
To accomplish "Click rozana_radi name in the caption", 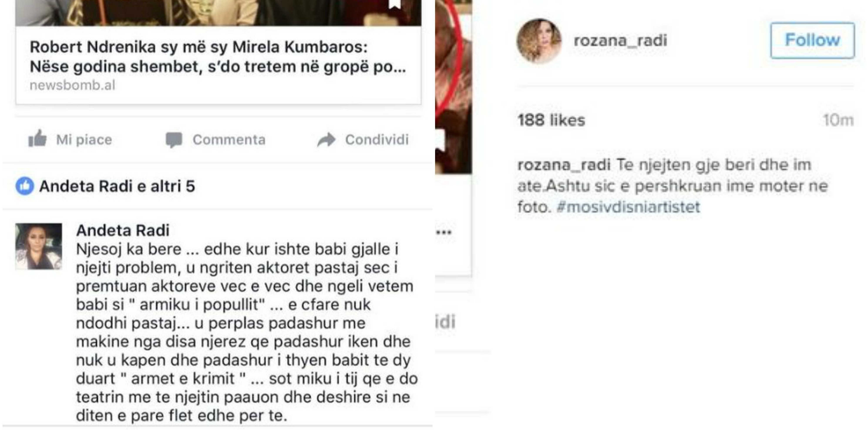I will pos(564,165).
